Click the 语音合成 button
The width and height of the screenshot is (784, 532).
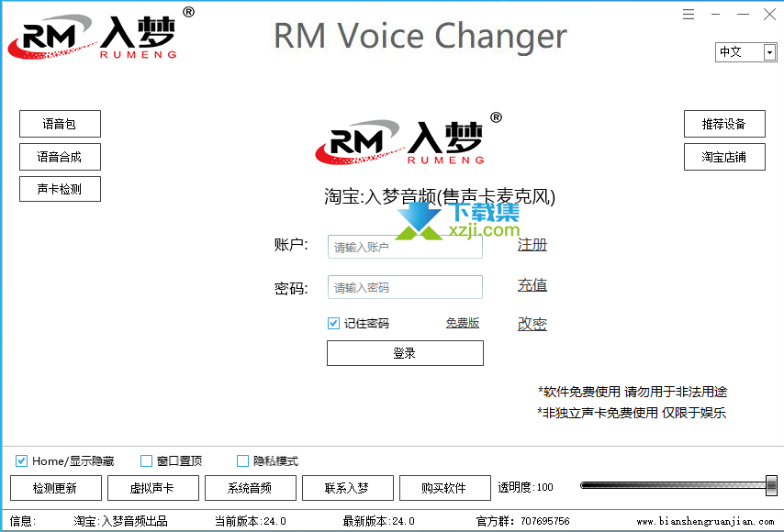60,157
